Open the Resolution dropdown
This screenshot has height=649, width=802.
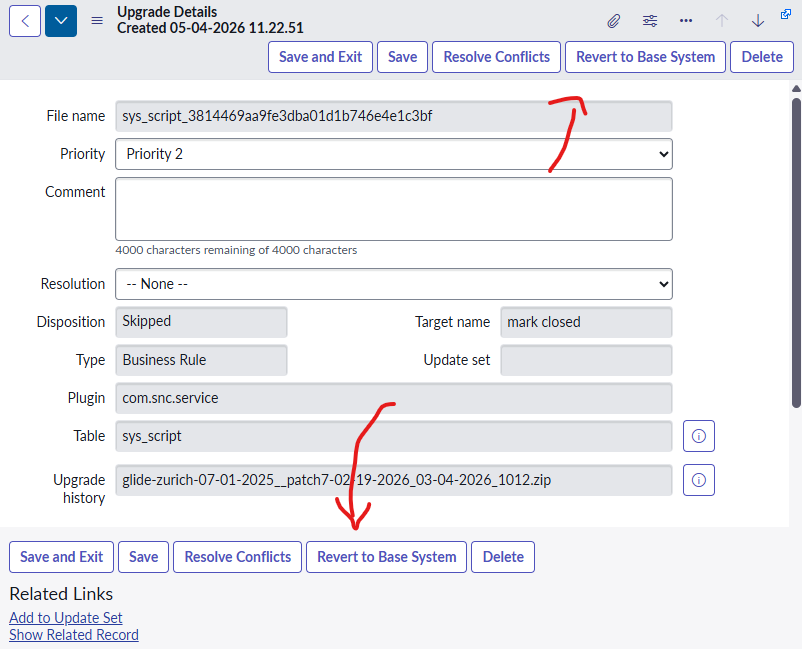393,284
